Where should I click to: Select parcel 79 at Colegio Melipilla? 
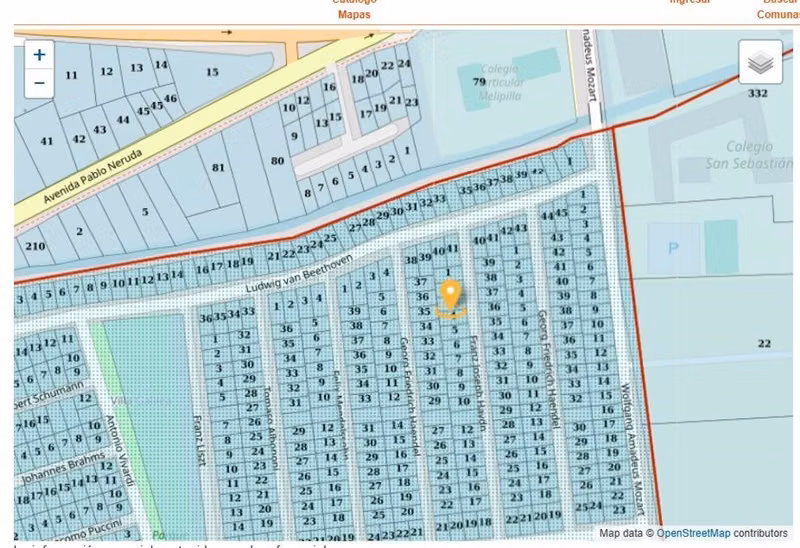(x=479, y=82)
